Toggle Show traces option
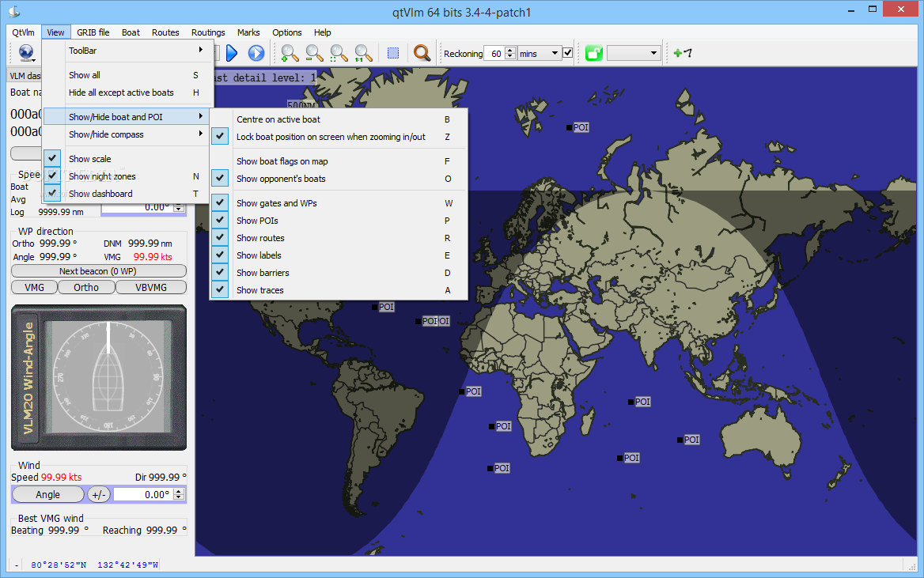The image size is (924, 578). click(339, 290)
